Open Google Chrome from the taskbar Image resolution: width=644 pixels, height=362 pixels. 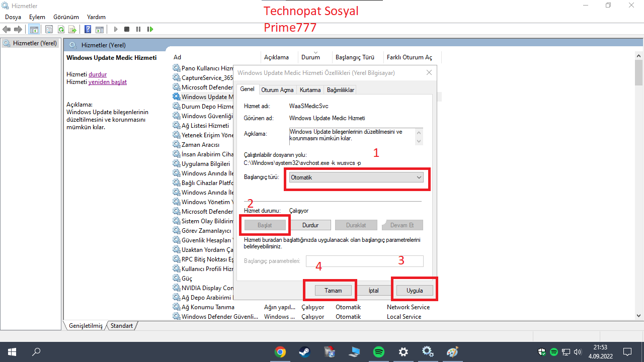tap(280, 352)
